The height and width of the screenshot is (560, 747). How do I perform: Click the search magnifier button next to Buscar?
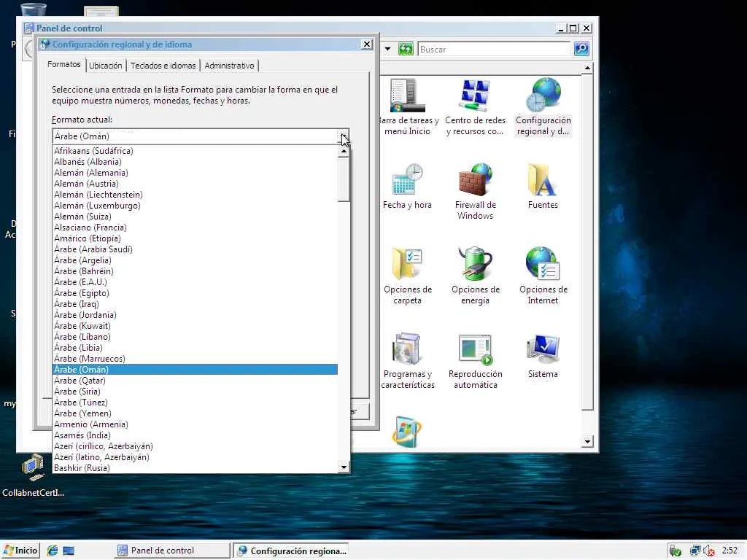[x=581, y=49]
